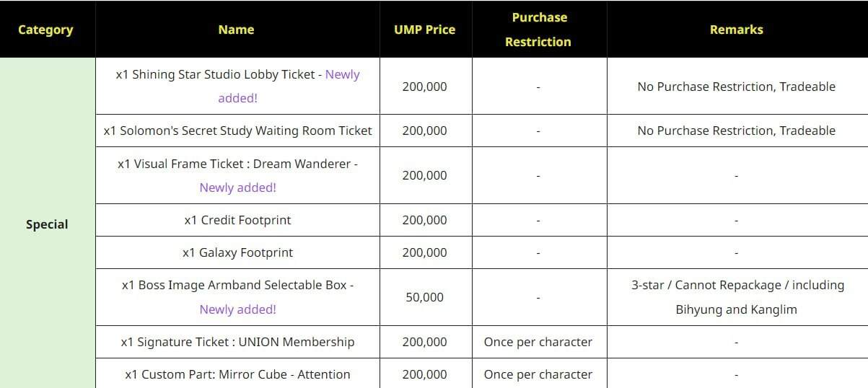
Task: Click Signature Ticket : UNION Membership name
Action: [x=237, y=342]
